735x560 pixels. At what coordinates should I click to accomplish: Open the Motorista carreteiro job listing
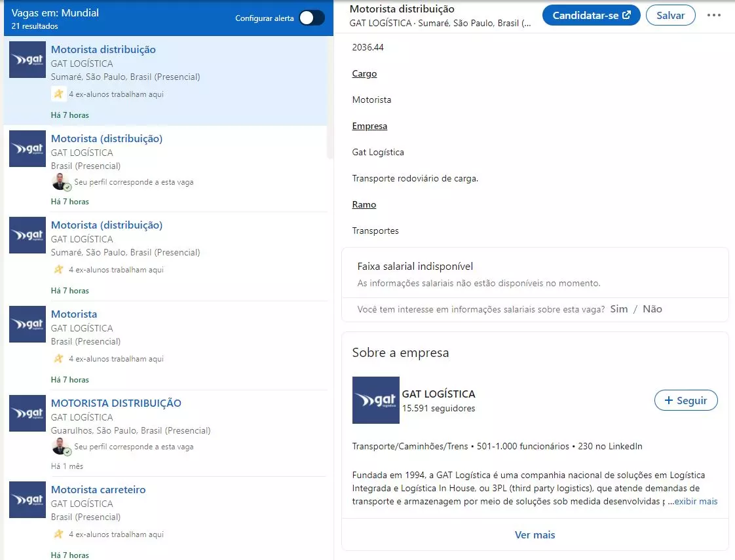point(98,489)
